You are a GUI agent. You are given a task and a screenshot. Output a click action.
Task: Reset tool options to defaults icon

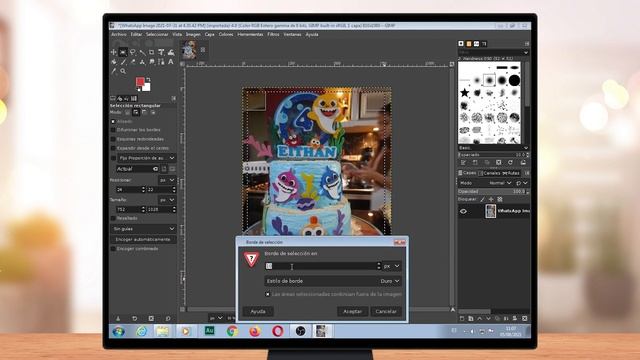pyautogui.click(x=168, y=318)
